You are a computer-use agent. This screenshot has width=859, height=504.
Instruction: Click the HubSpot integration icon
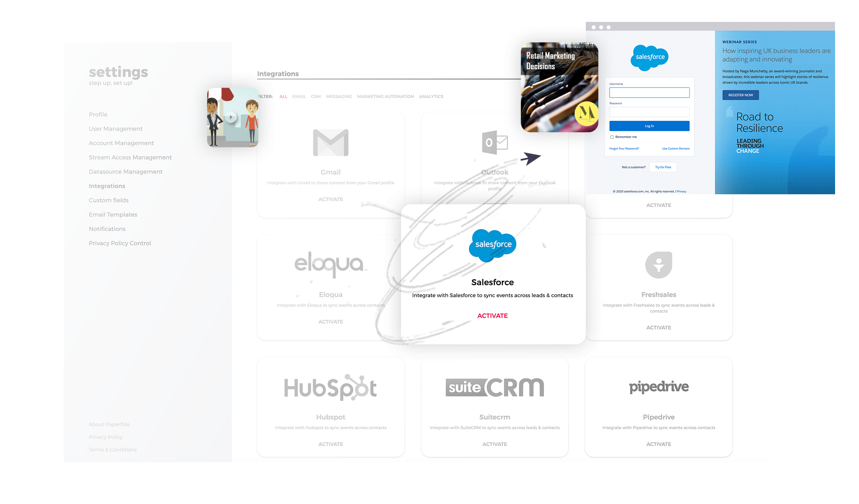pos(330,387)
